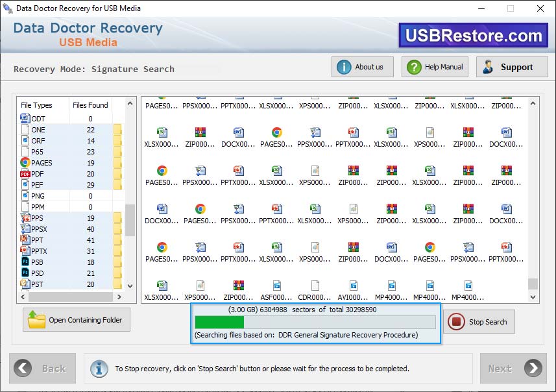Click the USBRestore.com banner
The height and width of the screenshot is (392, 556).
474,35
